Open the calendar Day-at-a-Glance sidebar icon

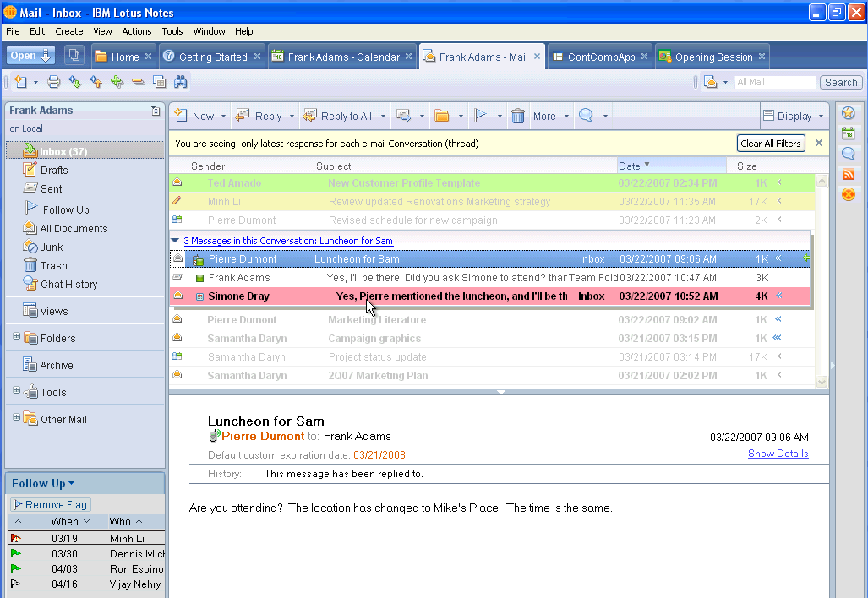849,133
